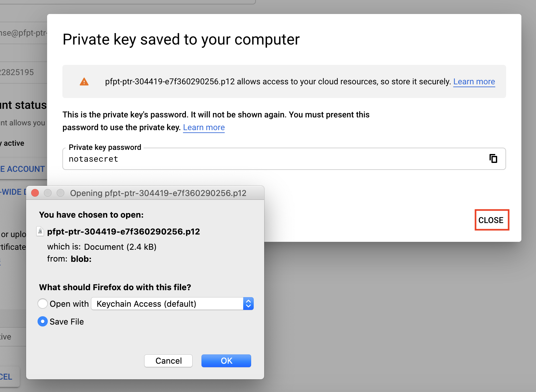Click the gray zoom window dot

pyautogui.click(x=60, y=193)
